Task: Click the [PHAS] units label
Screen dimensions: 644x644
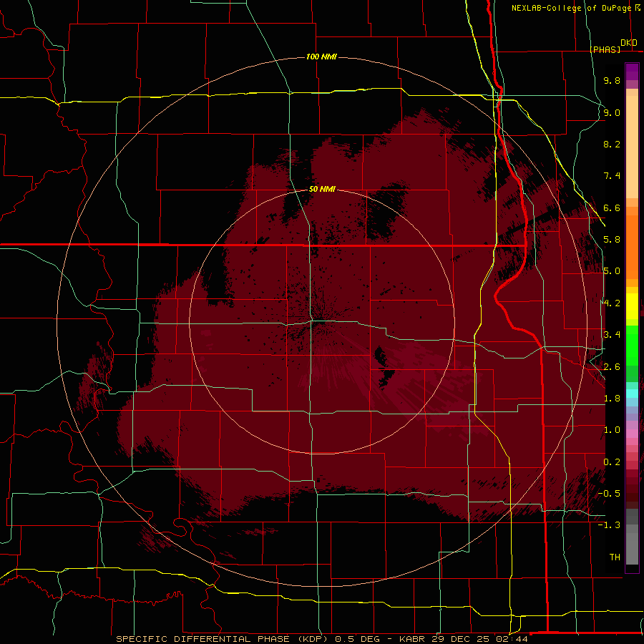Action: coord(605,49)
